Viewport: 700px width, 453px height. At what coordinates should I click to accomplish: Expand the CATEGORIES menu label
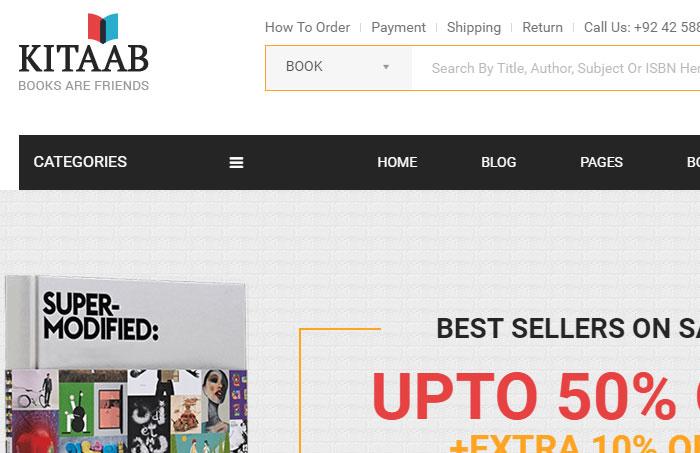pos(80,162)
